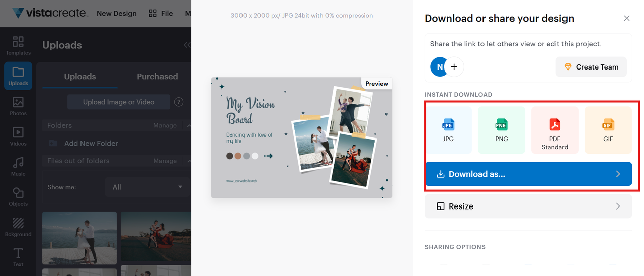Image resolution: width=644 pixels, height=276 pixels.
Task: Click the Preview label on the design
Action: (x=377, y=83)
